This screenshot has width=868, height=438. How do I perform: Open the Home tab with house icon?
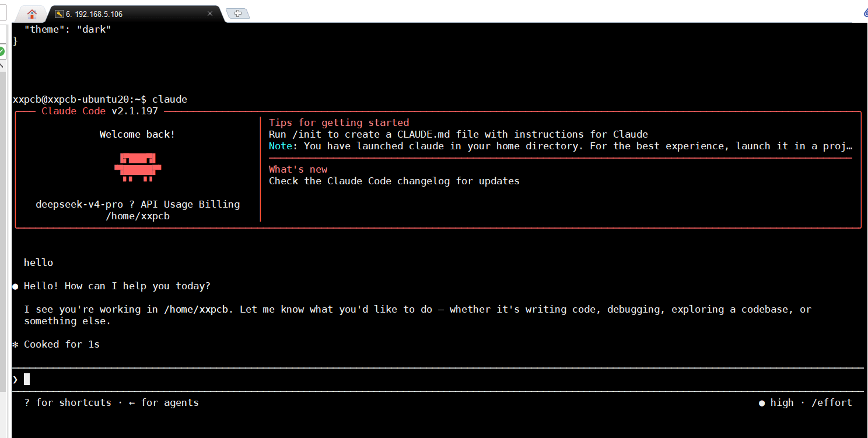click(x=32, y=14)
